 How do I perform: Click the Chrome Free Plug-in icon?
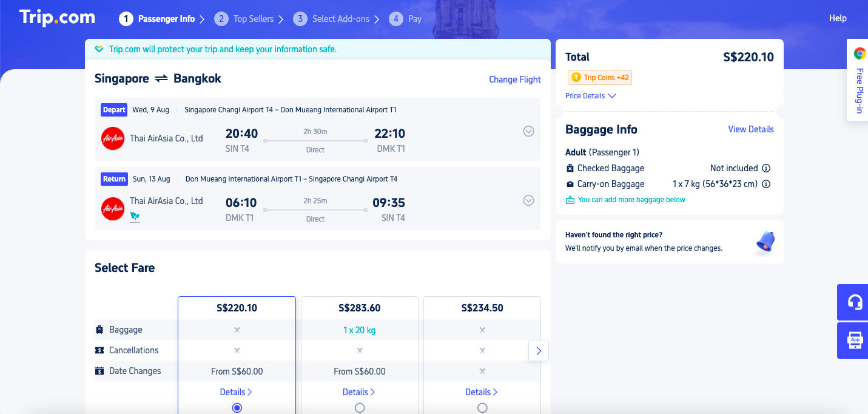click(x=860, y=54)
